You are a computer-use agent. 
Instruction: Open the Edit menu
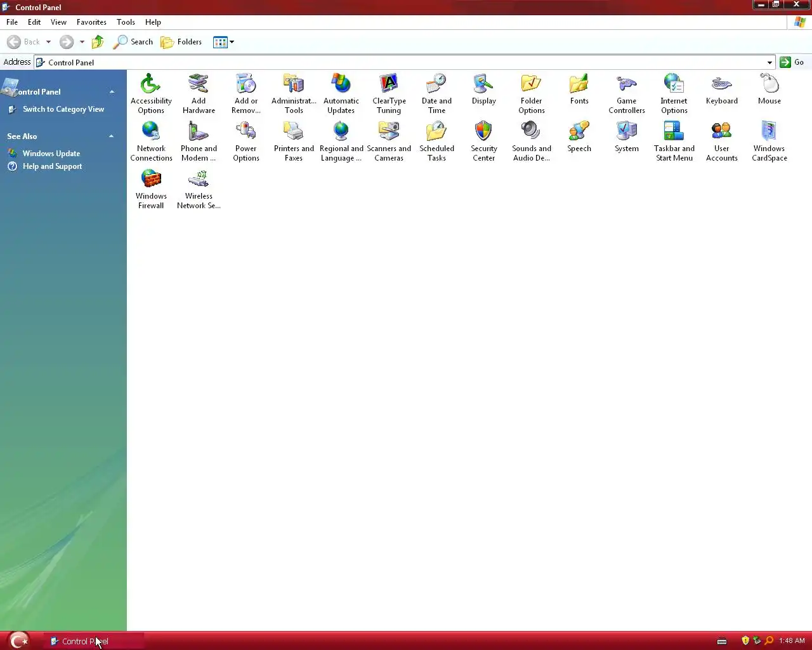click(x=34, y=22)
